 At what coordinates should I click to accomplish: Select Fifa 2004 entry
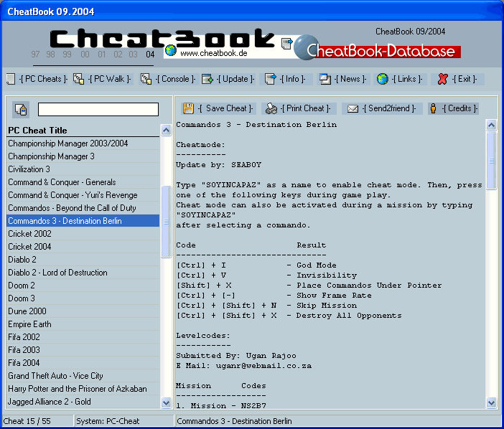coord(83,363)
